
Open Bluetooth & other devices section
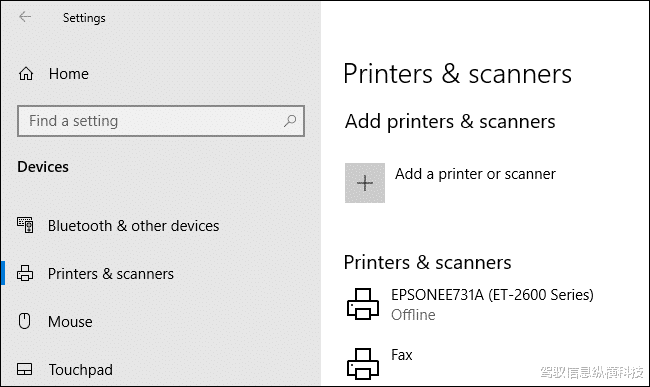point(133,226)
